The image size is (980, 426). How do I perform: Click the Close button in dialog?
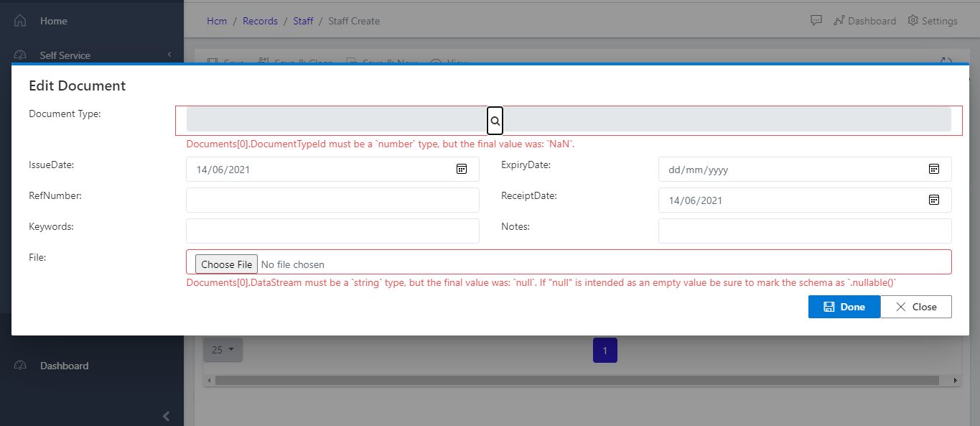pos(915,307)
